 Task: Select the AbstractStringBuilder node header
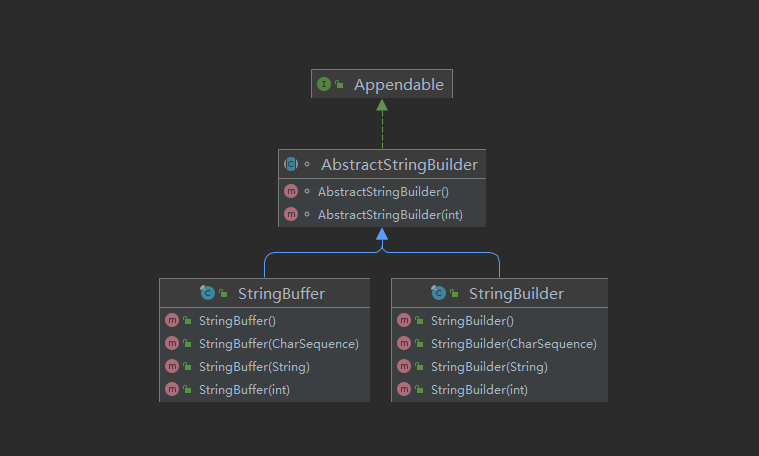tap(382, 164)
